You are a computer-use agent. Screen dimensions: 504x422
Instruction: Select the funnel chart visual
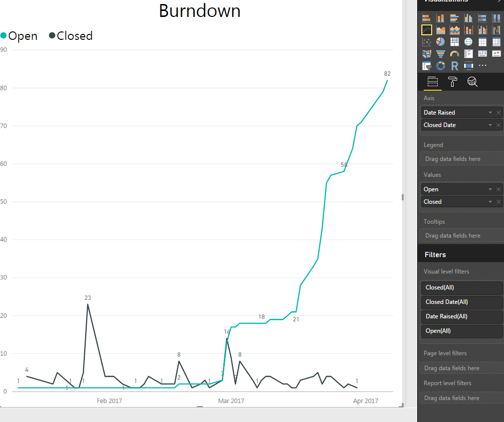coord(440,54)
